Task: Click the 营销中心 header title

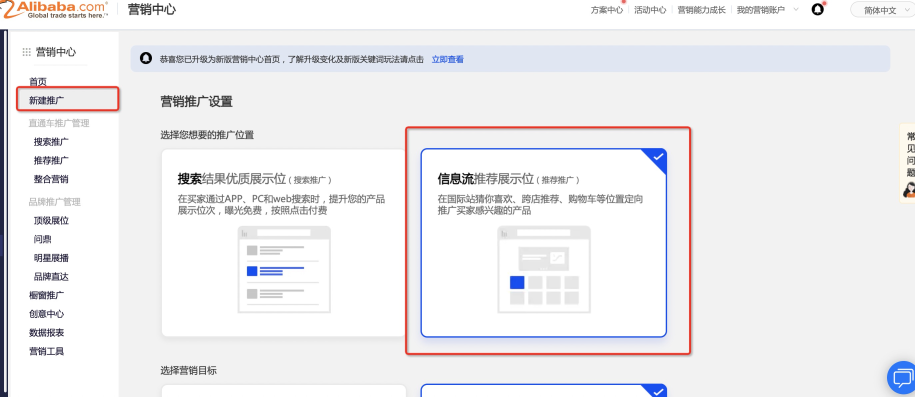Action: point(151,9)
